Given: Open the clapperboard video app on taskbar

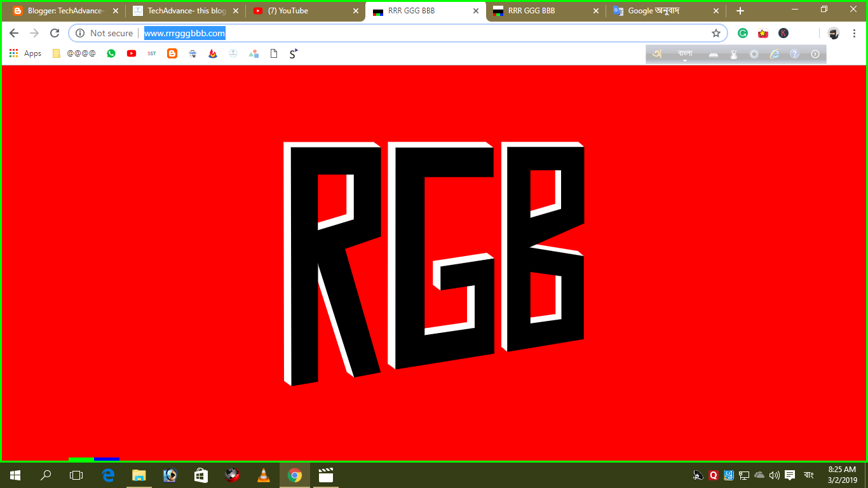Looking at the screenshot, I should [x=325, y=475].
